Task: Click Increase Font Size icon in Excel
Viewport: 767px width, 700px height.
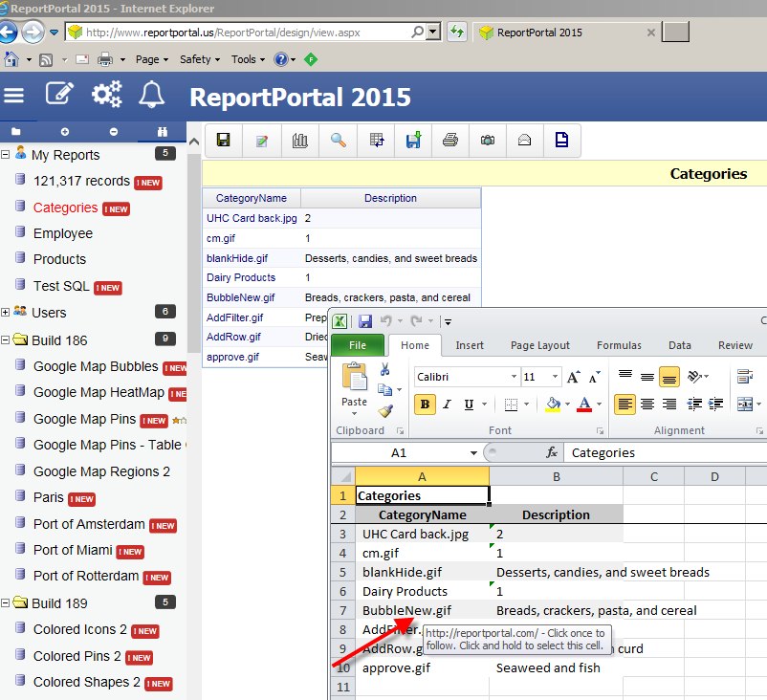Action: (x=573, y=377)
